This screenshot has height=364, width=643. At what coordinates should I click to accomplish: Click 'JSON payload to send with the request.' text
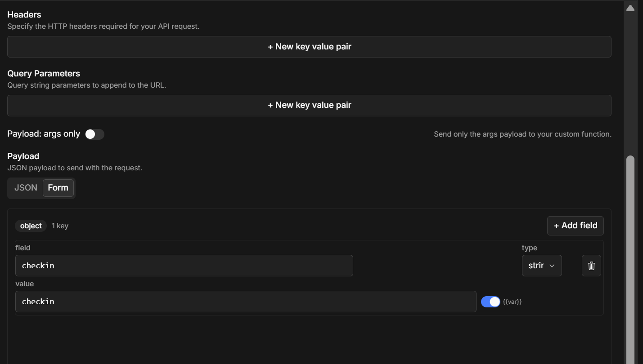tap(75, 168)
